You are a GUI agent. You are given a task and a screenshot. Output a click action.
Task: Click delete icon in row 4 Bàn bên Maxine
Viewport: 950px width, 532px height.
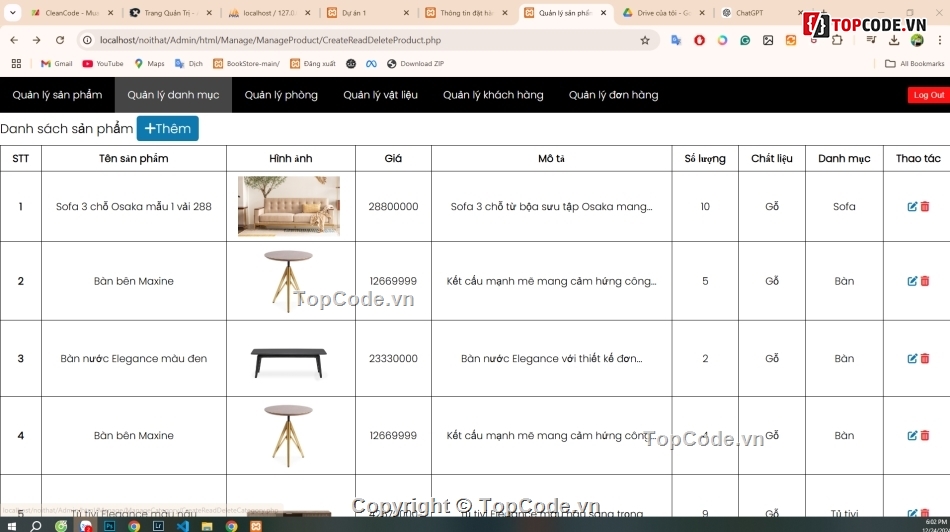click(x=925, y=436)
